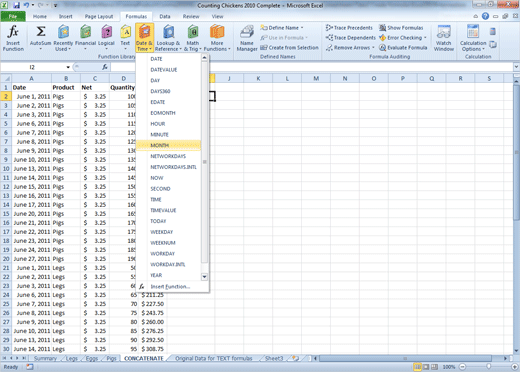
Task: Expand the Define Name dropdown
Action: [x=302, y=28]
